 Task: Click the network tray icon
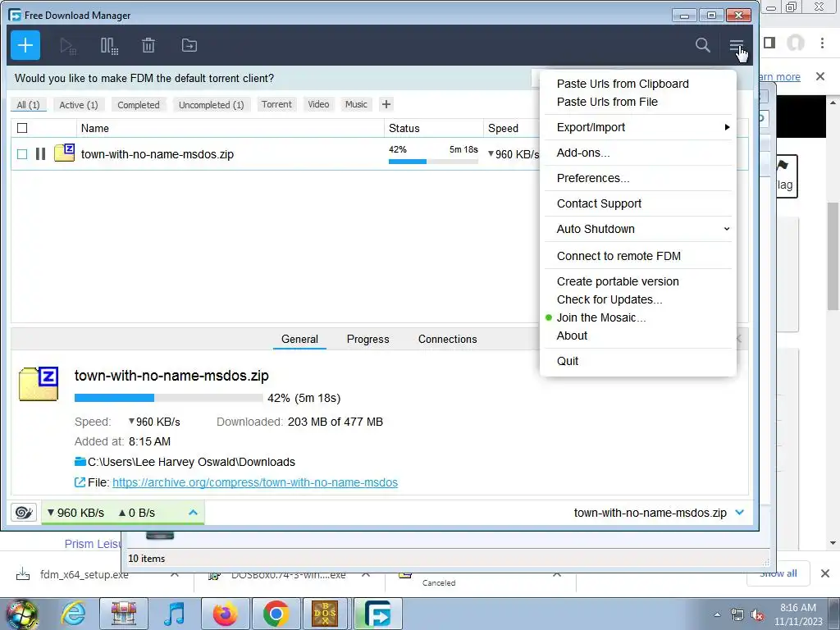click(x=737, y=615)
